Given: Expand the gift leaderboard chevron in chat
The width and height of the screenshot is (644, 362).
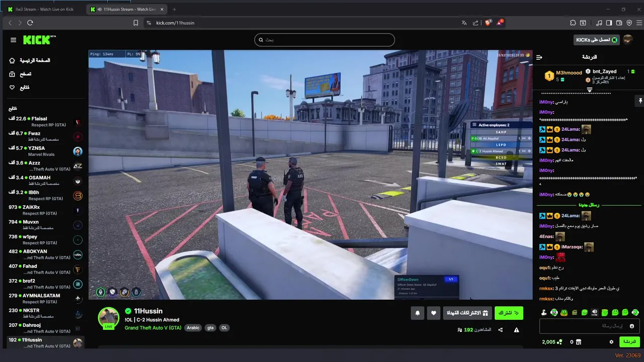Looking at the screenshot, I should 590,89.
